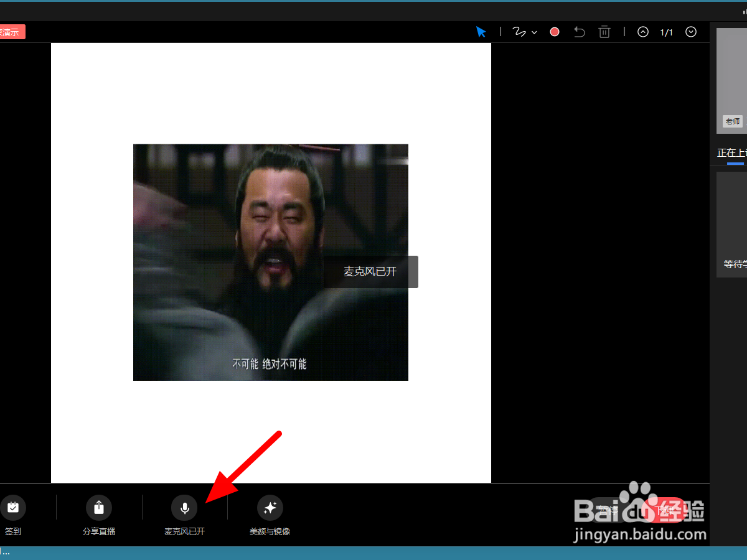Screen dimensions: 747x560
Task: Clear annotations with the trash icon
Action: click(604, 32)
